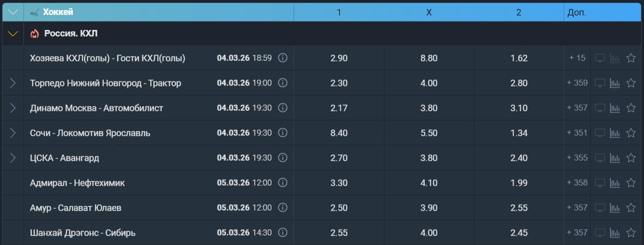644x245 pixels.
Task: Show statistics chart for Амур - Салават Юлаев
Action: click(x=615, y=208)
